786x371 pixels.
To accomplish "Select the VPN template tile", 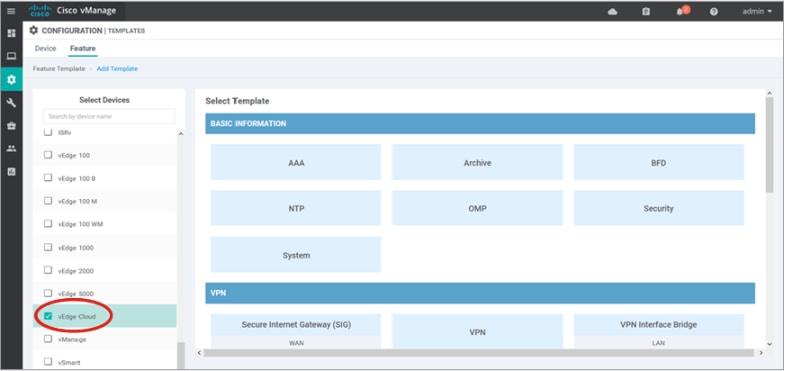I will pos(477,331).
